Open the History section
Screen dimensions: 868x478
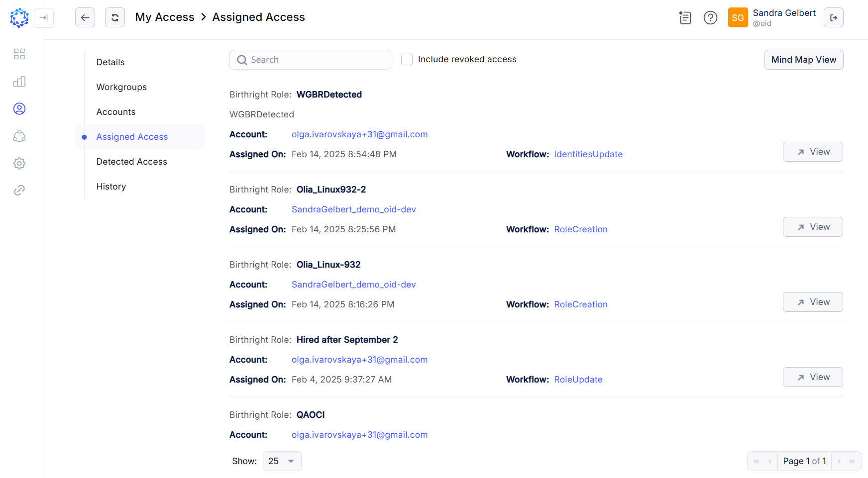pyautogui.click(x=111, y=187)
